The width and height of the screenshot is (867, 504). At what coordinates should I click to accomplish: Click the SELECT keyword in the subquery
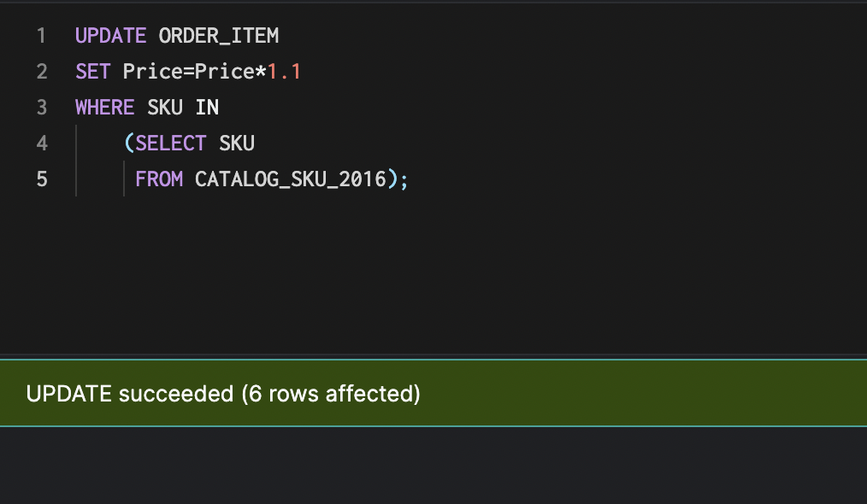pos(171,144)
